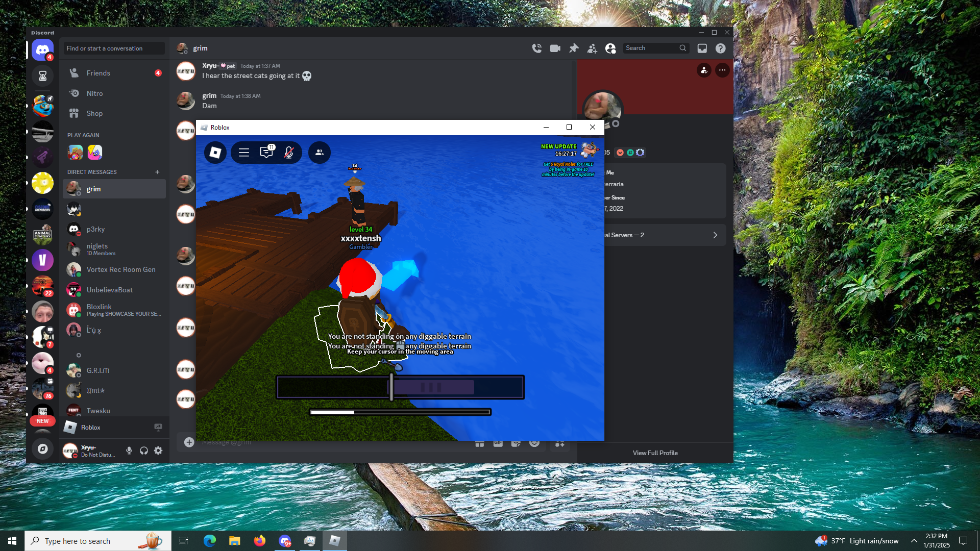Screen dimensions: 980x551
Task: Open the p3rky direct message
Action: coord(114,229)
